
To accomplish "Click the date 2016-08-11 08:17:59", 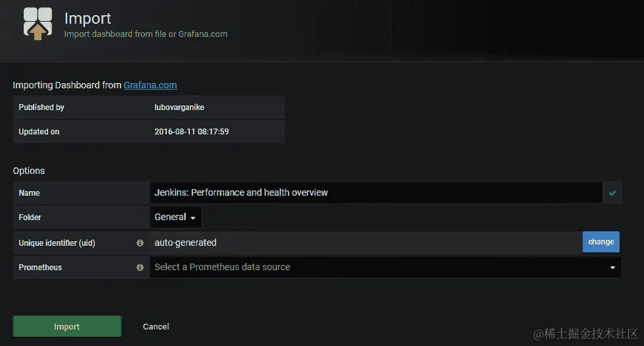I will (191, 132).
